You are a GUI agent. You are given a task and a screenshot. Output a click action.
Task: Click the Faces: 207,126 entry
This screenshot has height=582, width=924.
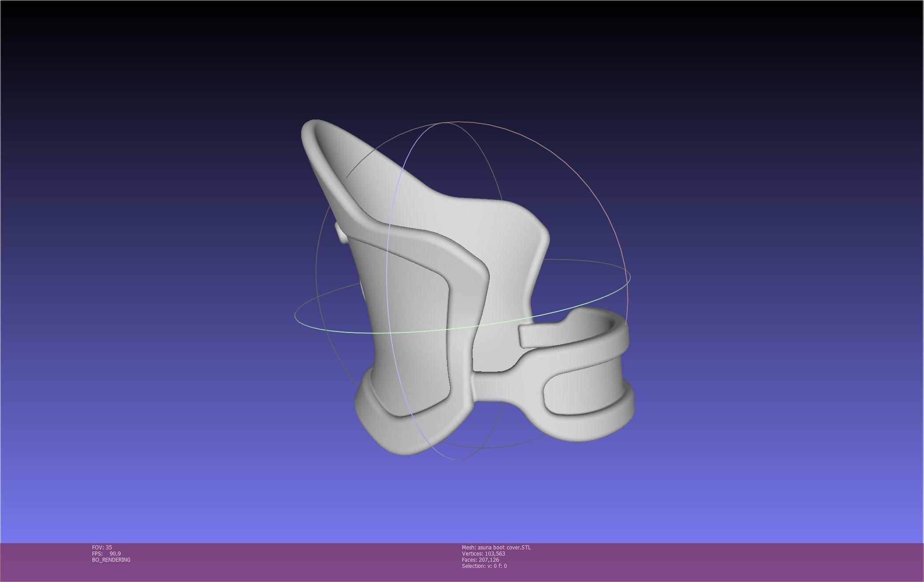481,560
